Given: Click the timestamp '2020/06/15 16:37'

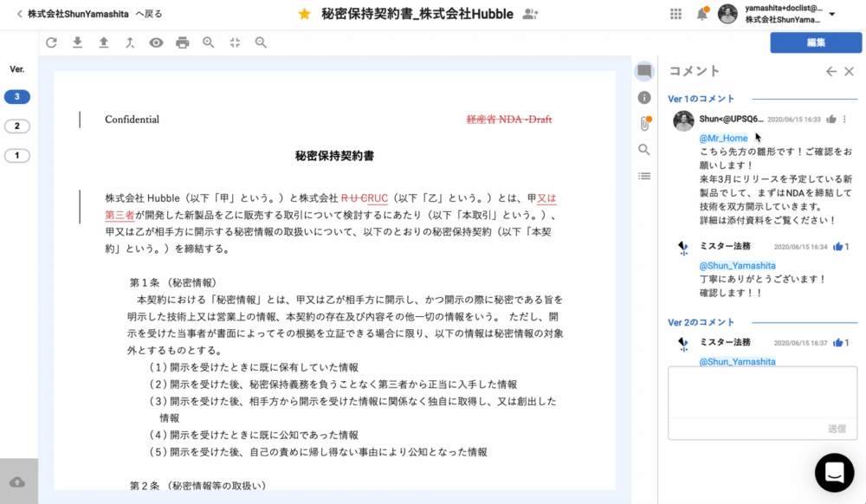Looking at the screenshot, I should (x=800, y=343).
